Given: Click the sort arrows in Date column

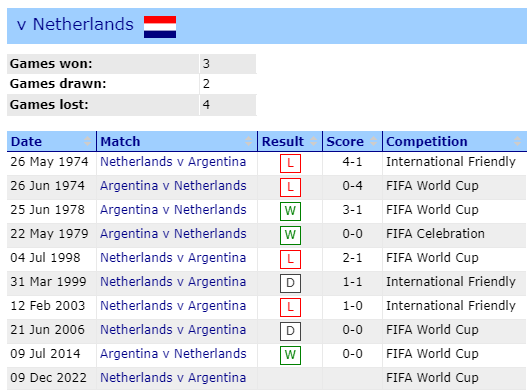Looking at the screenshot, I should click(x=88, y=141).
